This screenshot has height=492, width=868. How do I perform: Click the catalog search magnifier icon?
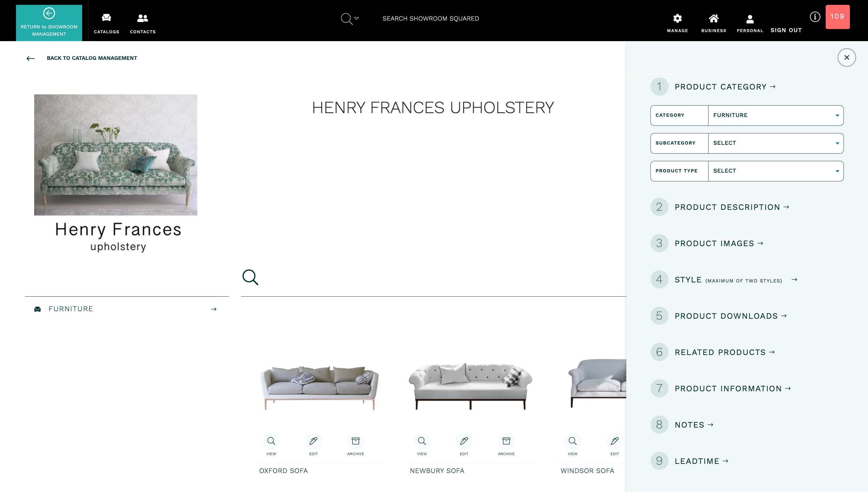click(x=250, y=277)
